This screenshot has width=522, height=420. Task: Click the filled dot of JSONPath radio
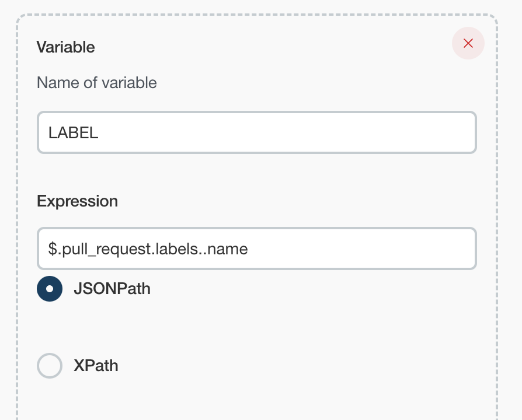pyautogui.click(x=50, y=289)
